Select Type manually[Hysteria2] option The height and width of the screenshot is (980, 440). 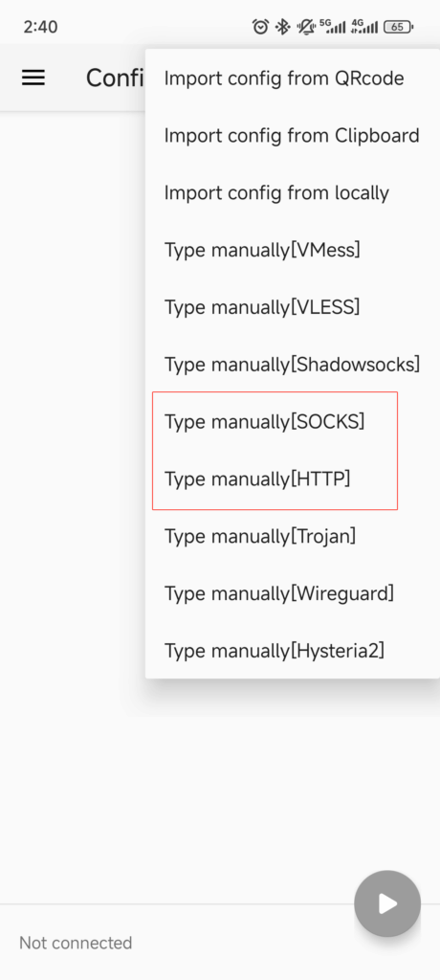pyautogui.click(x=293, y=651)
